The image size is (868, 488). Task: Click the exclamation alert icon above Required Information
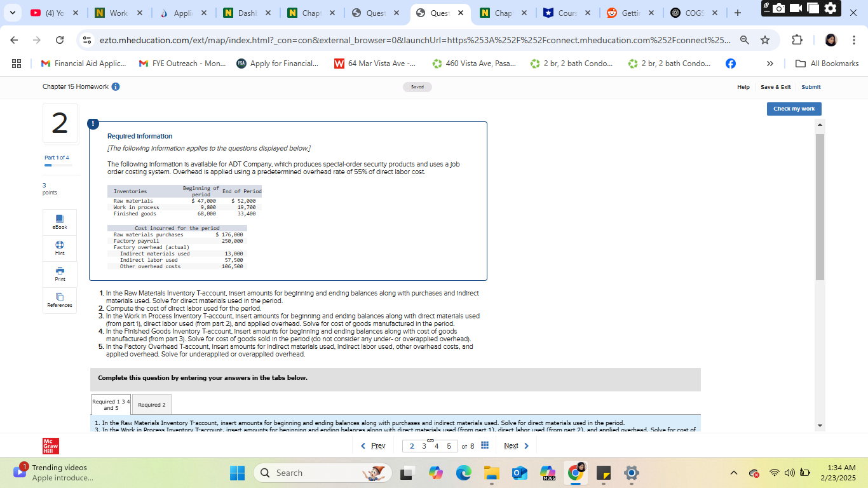tap(93, 123)
